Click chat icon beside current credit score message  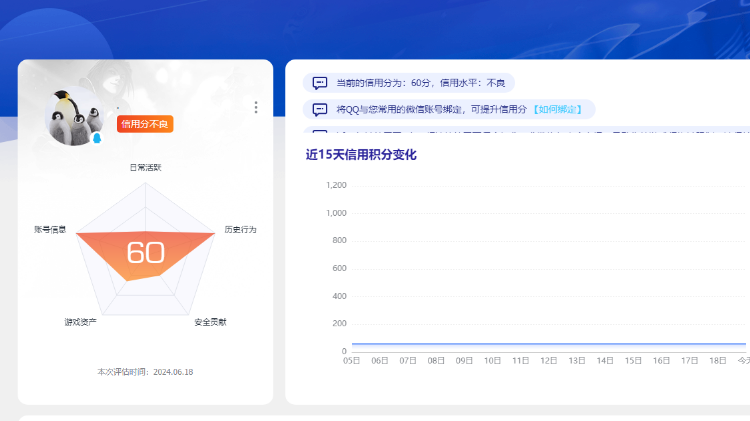point(320,83)
